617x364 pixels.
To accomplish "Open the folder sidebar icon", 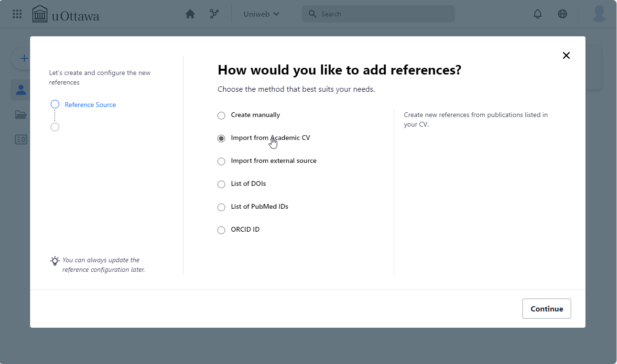I will (x=21, y=115).
